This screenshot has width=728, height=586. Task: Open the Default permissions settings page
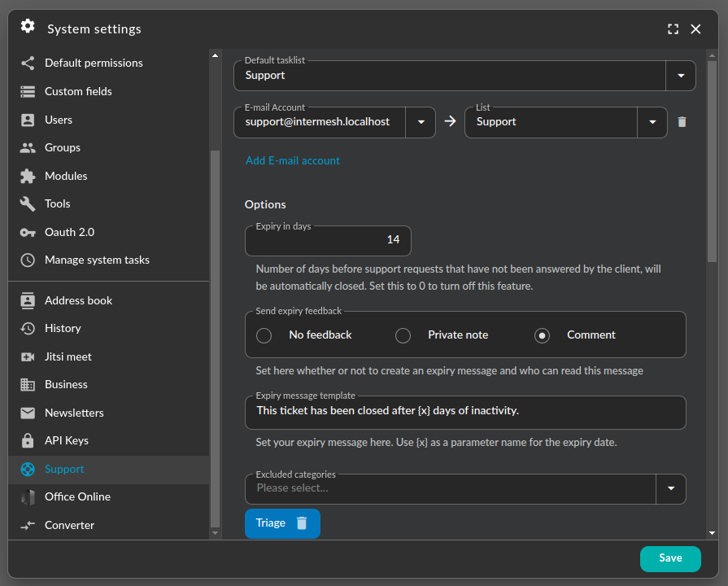(x=109, y=63)
